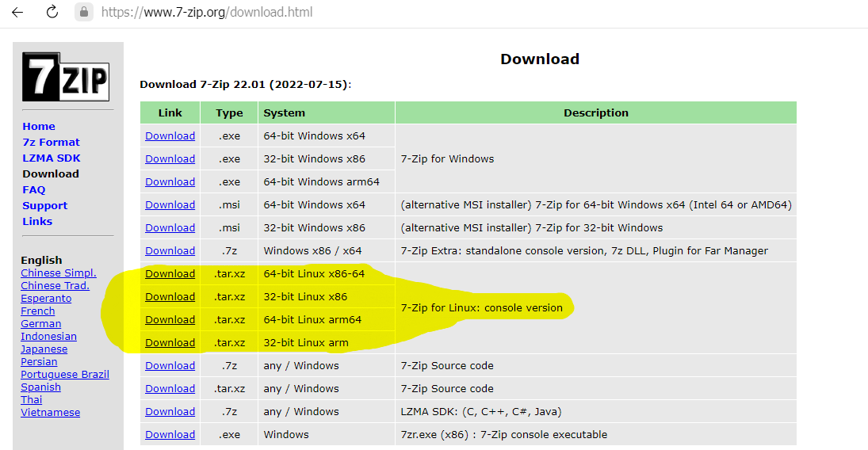
Task: Download .tar.xz for 32-bit Linux x86
Action: 170,296
